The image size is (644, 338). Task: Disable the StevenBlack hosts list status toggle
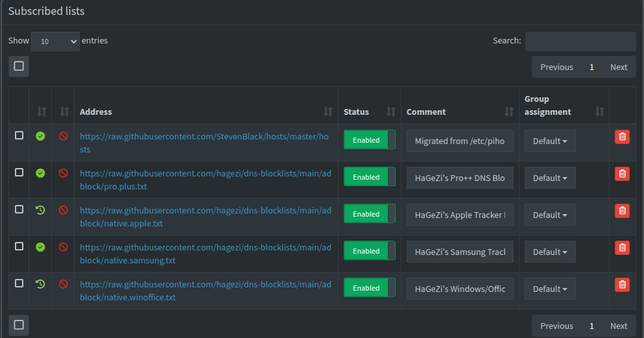[369, 140]
